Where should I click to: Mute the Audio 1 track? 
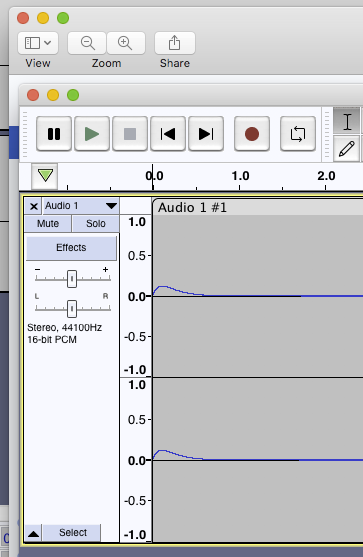point(48,223)
